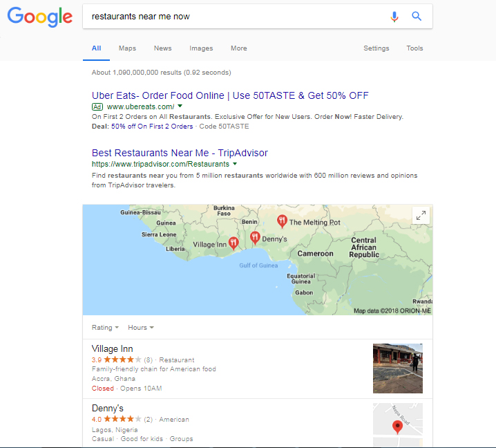Image resolution: width=496 pixels, height=448 pixels.
Task: Start voice search with microphone icon
Action: [394, 17]
